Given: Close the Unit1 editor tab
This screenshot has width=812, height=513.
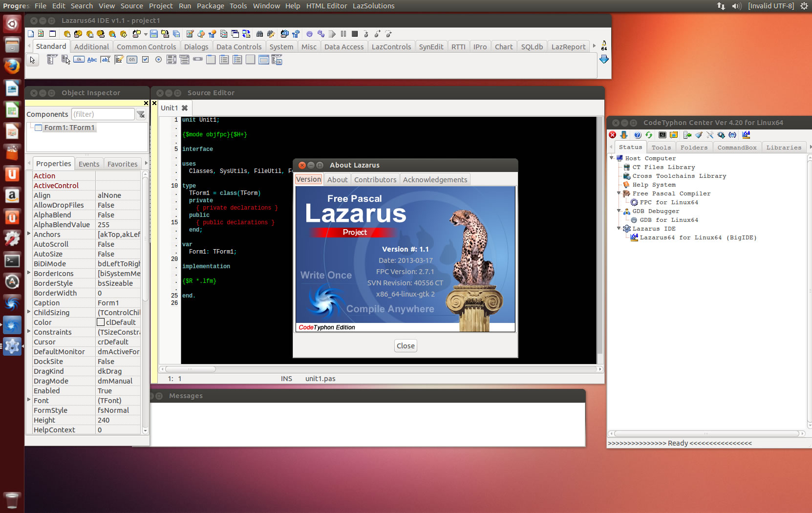Looking at the screenshot, I should [185, 108].
